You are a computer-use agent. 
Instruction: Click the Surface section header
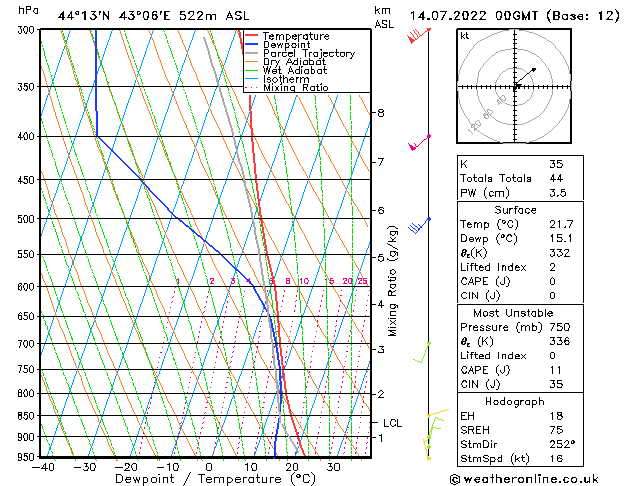coord(516,210)
